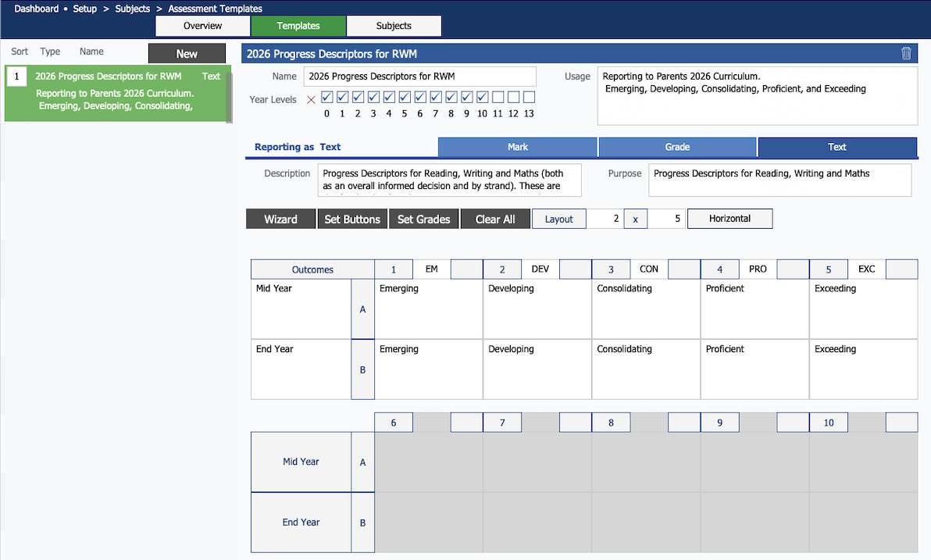
Task: Click the template Name input field
Action: click(x=419, y=77)
